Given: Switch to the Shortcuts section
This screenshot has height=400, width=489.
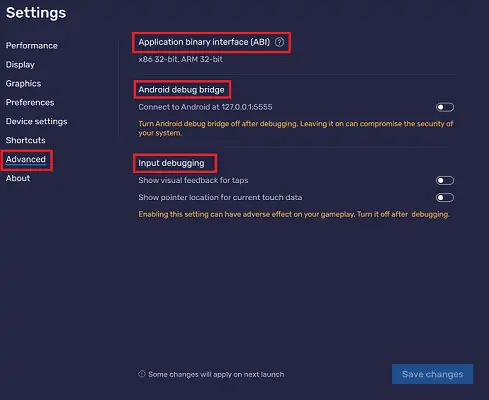Looking at the screenshot, I should (26, 140).
